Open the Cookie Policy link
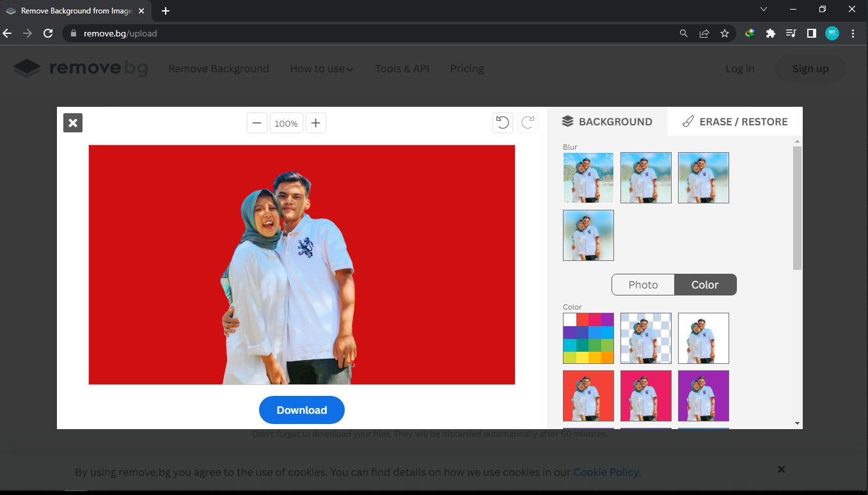Image resolution: width=868 pixels, height=495 pixels. coord(606,472)
